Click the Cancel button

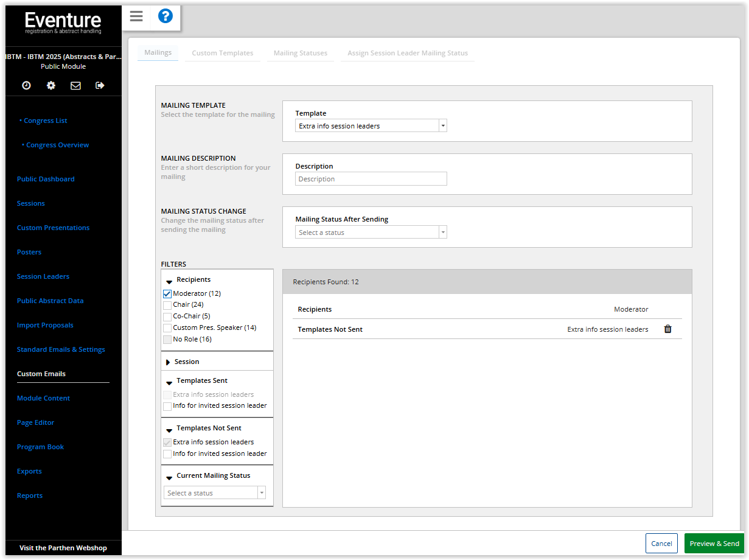pyautogui.click(x=661, y=544)
